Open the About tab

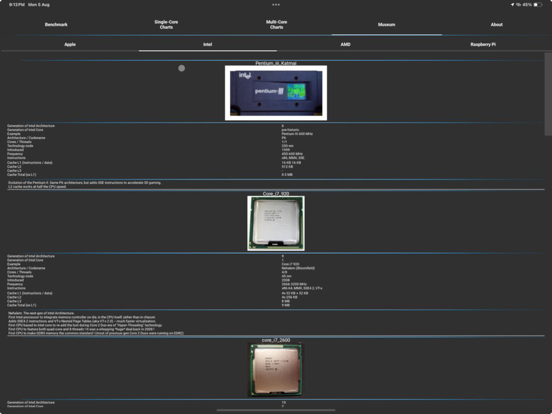(497, 25)
